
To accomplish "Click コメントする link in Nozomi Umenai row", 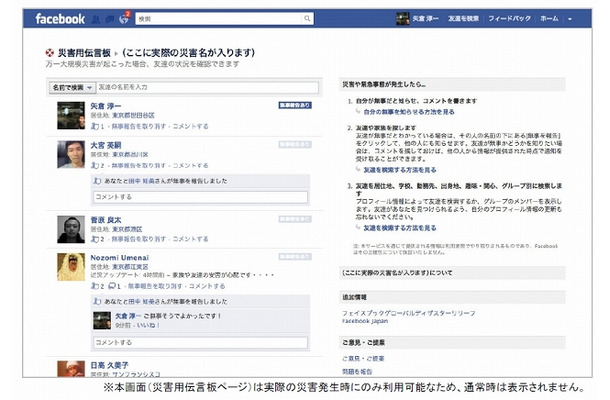I will point(207,286).
